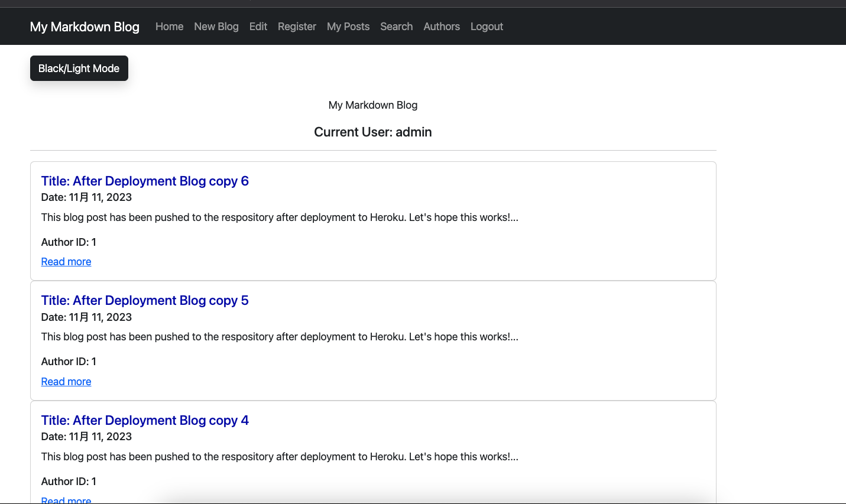Image resolution: width=846 pixels, height=504 pixels.
Task: Log out via the Logout link
Action: pyautogui.click(x=487, y=27)
